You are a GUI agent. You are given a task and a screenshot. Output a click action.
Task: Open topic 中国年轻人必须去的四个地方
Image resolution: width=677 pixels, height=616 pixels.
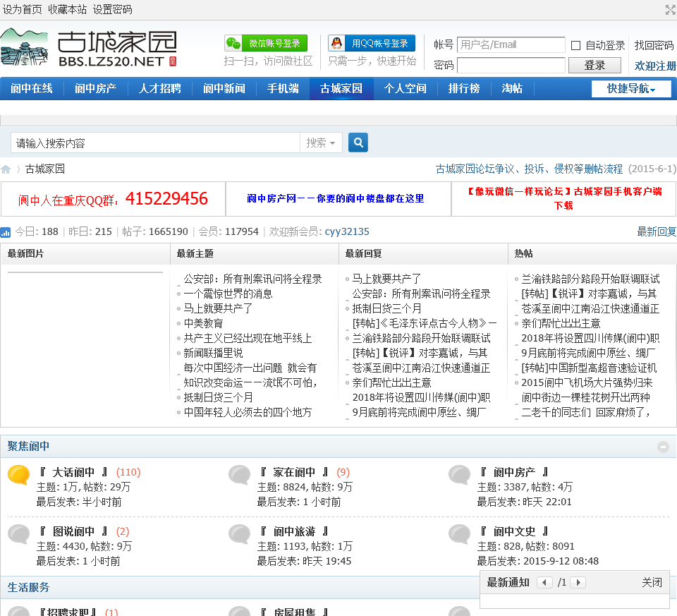pyautogui.click(x=248, y=412)
